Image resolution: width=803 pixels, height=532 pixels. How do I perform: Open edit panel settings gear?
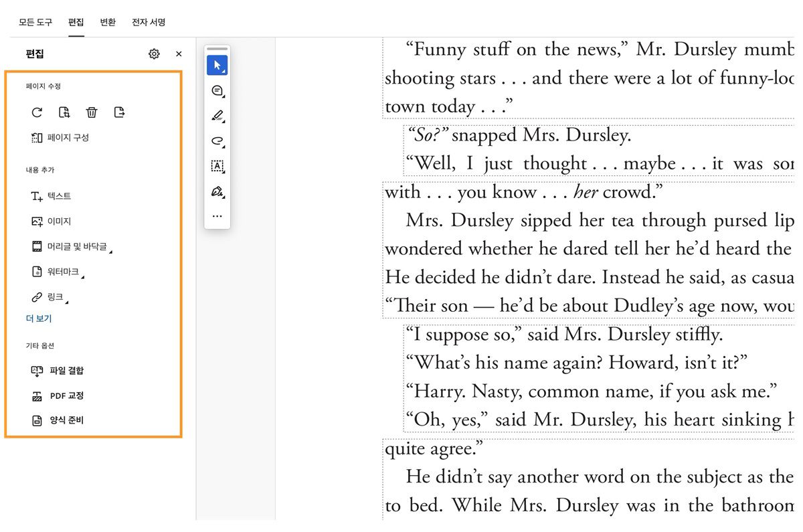tap(154, 54)
